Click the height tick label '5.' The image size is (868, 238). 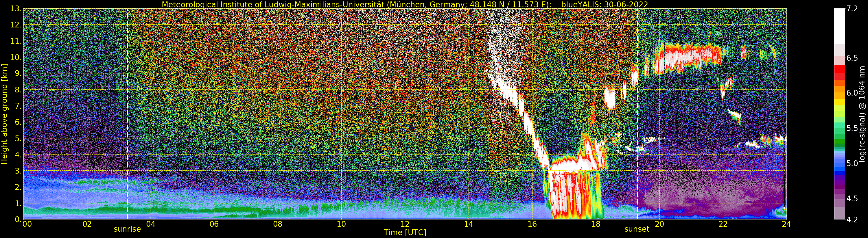[18, 138]
